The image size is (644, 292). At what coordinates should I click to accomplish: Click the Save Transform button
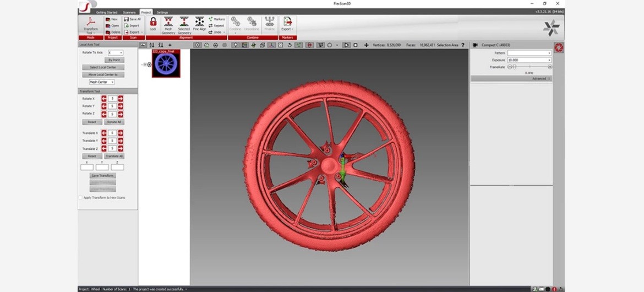103,176
